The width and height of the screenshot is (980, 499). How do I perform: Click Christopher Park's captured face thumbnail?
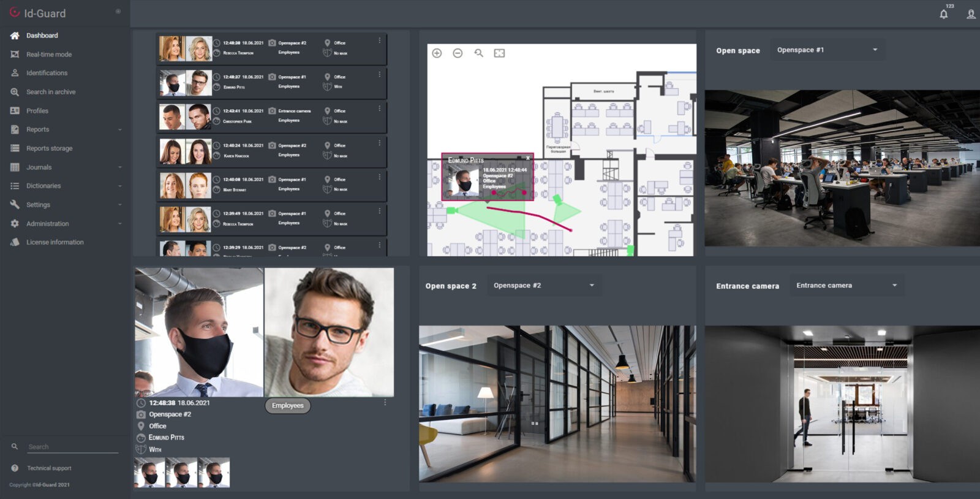[x=172, y=117]
